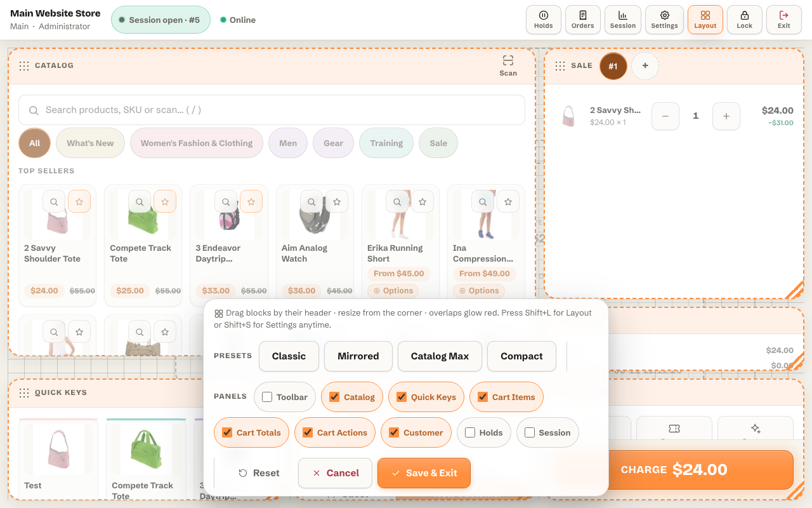The image size is (812, 508).
Task: Apply the Catalog Max preset
Action: click(x=440, y=356)
